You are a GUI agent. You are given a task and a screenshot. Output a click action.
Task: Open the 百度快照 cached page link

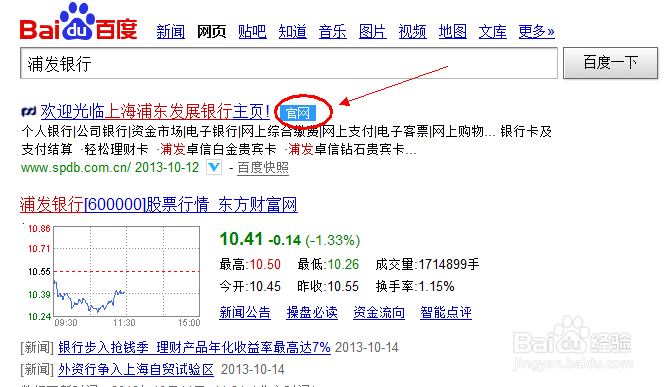pos(263,168)
